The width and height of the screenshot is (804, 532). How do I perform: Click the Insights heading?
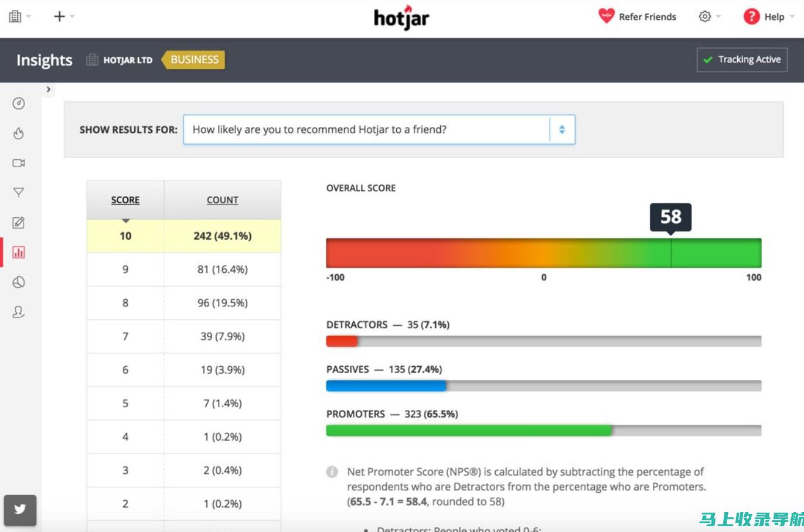[x=45, y=60]
